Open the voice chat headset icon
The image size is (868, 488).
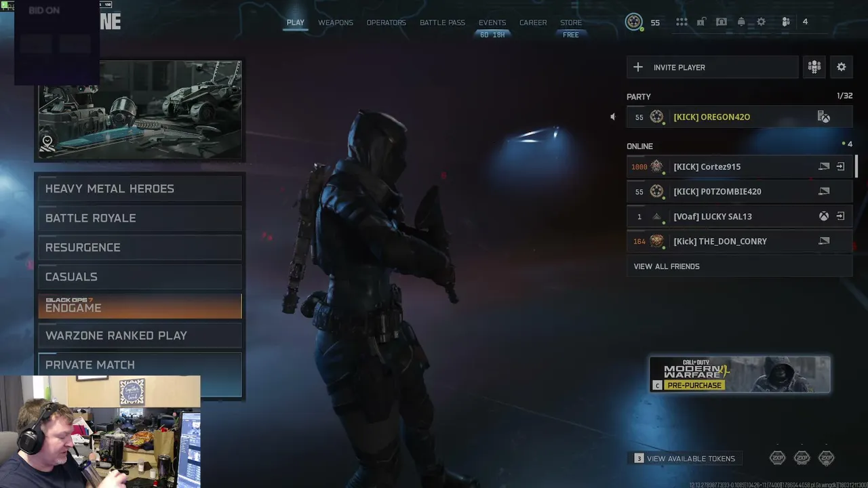coord(722,22)
